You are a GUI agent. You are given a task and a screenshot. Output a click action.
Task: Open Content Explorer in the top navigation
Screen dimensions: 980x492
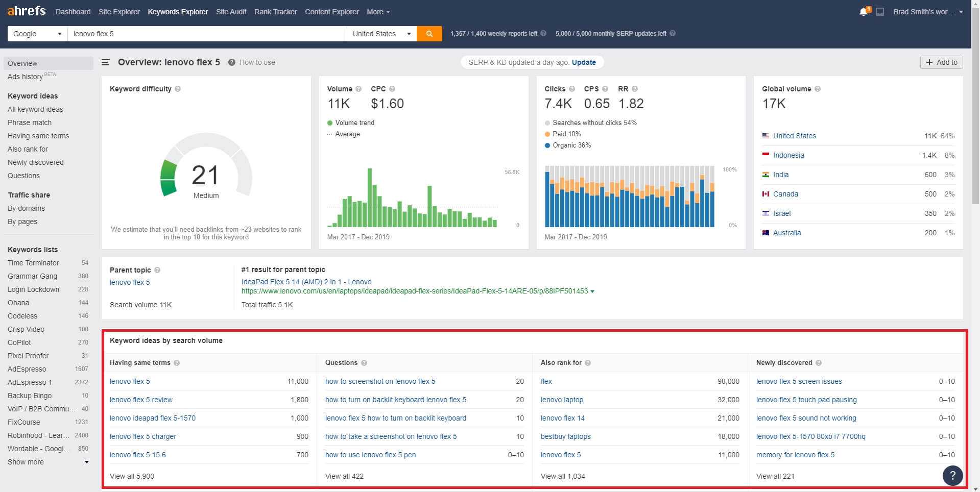click(x=332, y=12)
